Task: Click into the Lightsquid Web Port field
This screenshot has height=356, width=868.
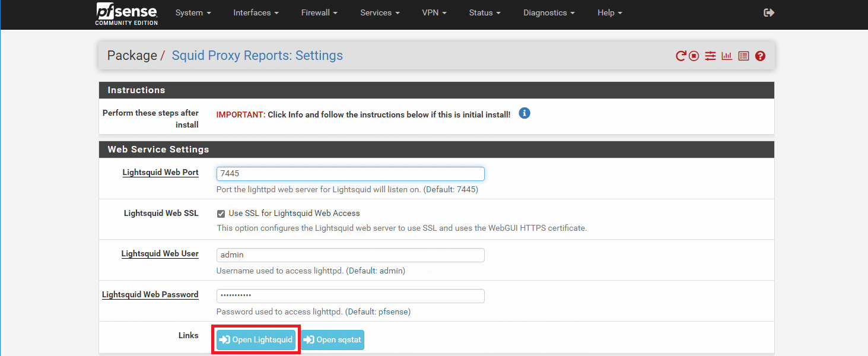Action: (x=351, y=174)
